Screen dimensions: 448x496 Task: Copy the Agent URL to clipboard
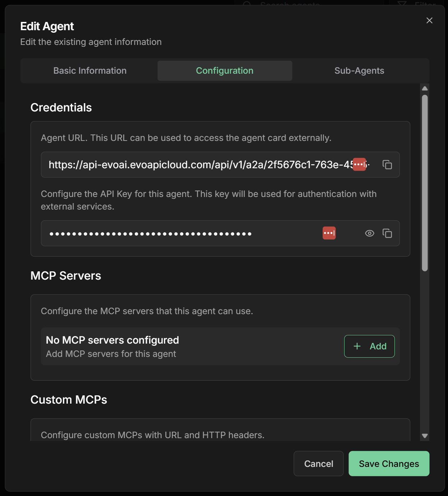coord(388,165)
